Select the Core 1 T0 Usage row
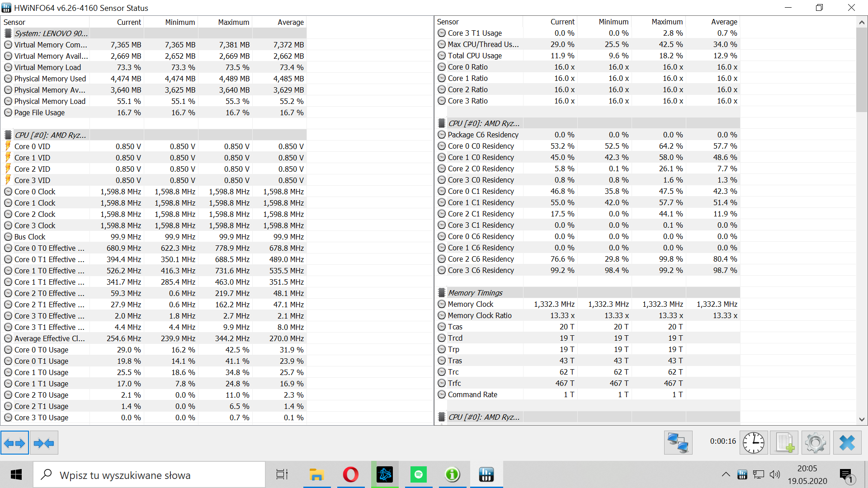The image size is (868, 488). 154,372
